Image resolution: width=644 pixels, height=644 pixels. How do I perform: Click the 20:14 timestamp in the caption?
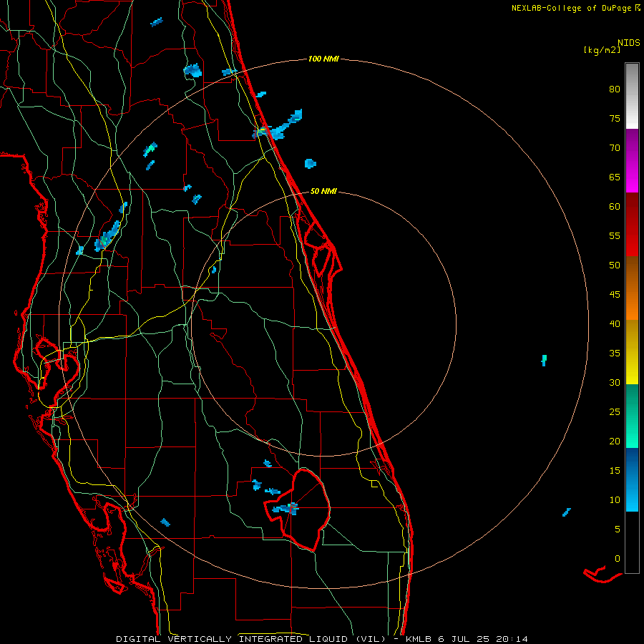[512, 639]
